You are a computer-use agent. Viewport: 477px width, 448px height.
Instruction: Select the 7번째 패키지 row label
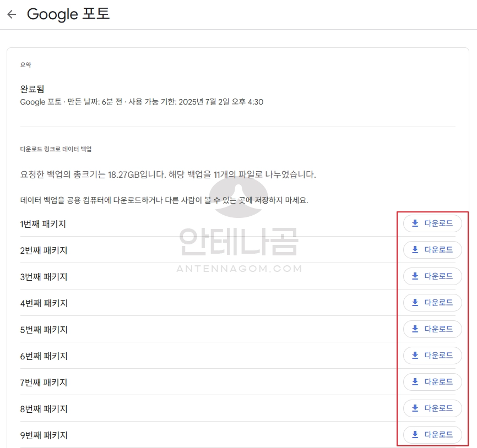pyautogui.click(x=44, y=383)
